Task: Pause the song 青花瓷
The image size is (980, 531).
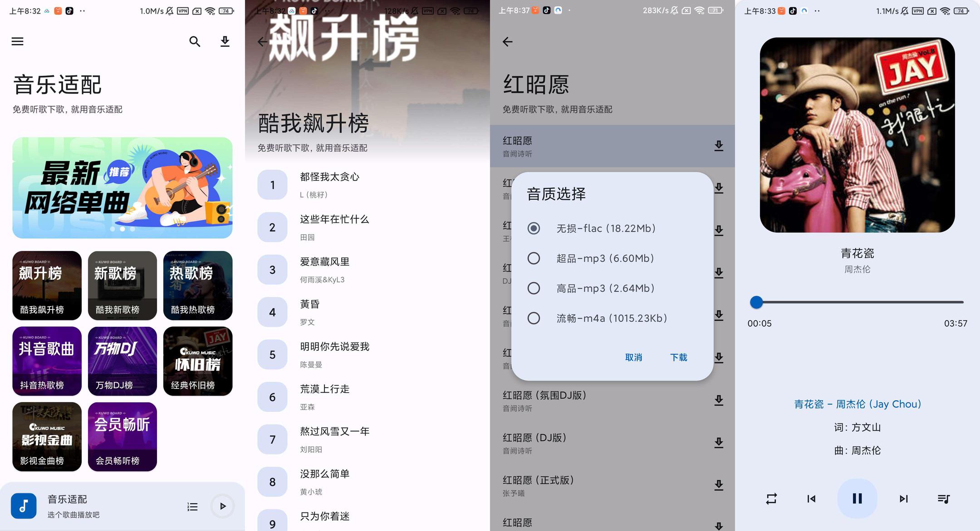Action: (x=857, y=499)
